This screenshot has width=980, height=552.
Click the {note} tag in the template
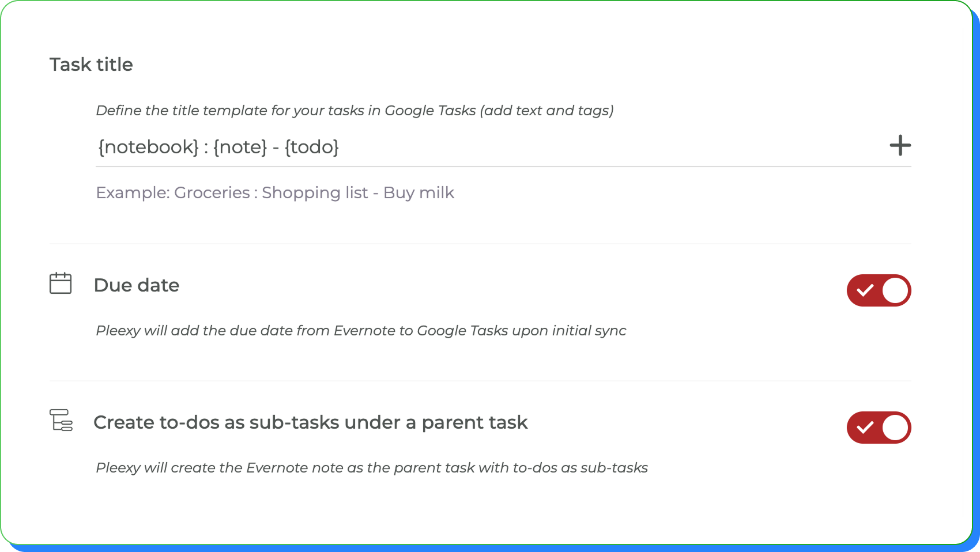[x=240, y=147]
